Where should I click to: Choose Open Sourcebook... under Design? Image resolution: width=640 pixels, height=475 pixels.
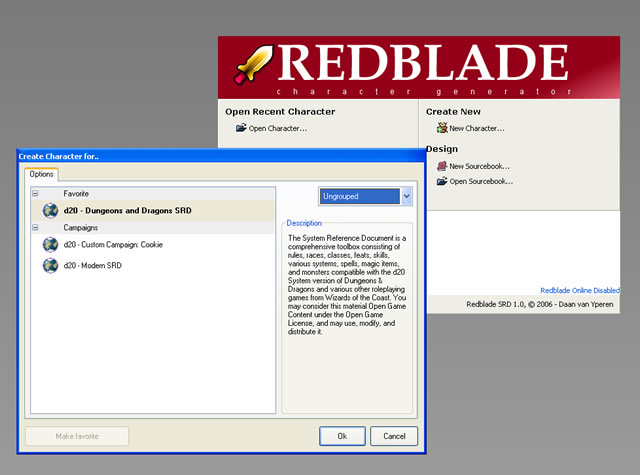[x=481, y=182]
